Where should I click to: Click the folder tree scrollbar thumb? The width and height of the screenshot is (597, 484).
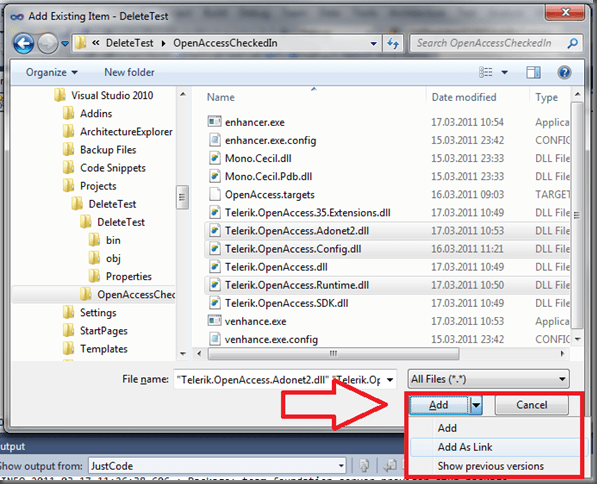pos(182,197)
